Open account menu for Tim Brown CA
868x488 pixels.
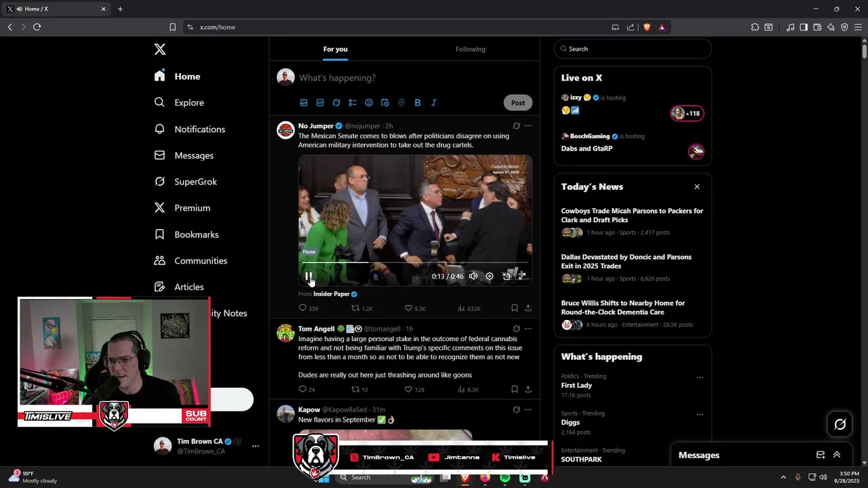coord(208,446)
